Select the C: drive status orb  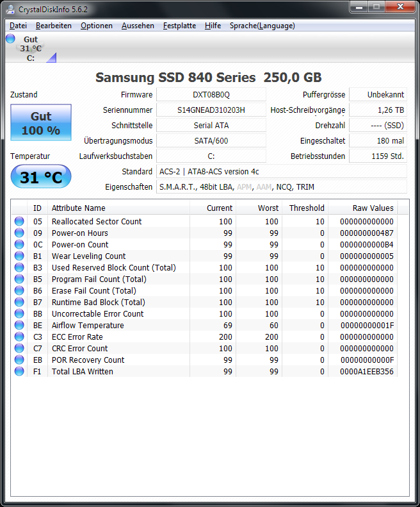tap(10, 38)
